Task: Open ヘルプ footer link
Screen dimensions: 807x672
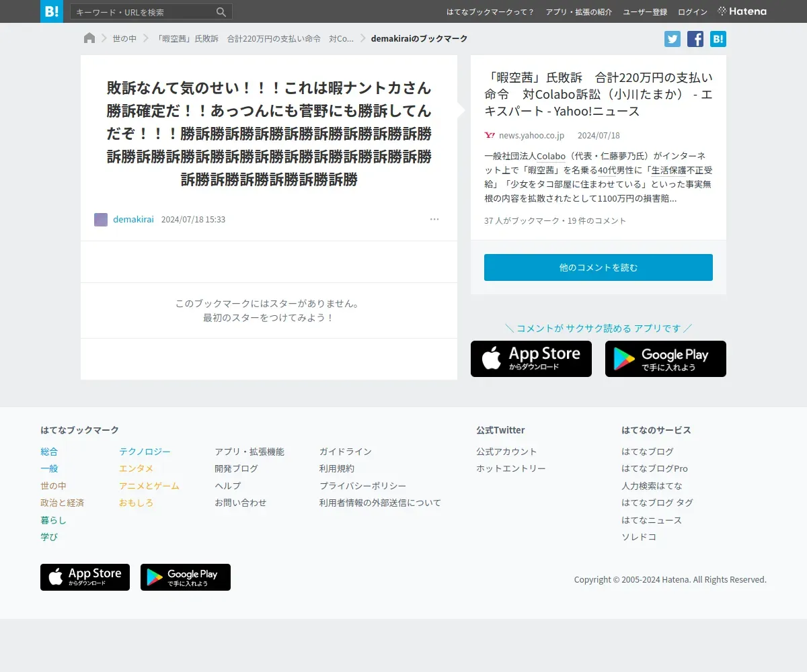Action: click(x=227, y=486)
